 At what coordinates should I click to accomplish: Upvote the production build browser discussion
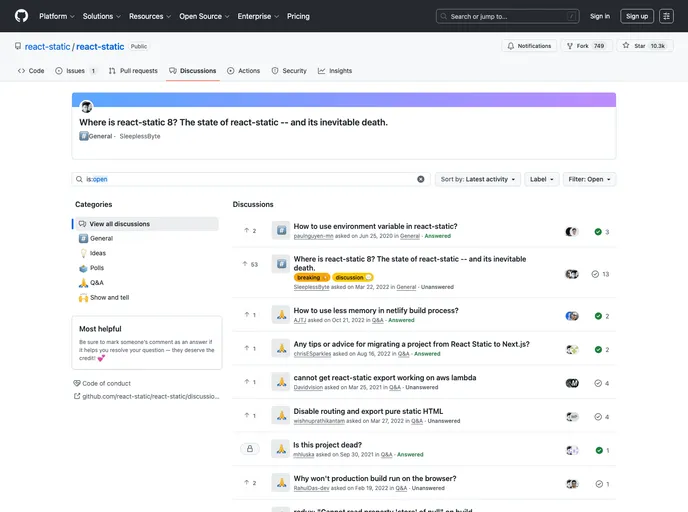click(x=250, y=483)
